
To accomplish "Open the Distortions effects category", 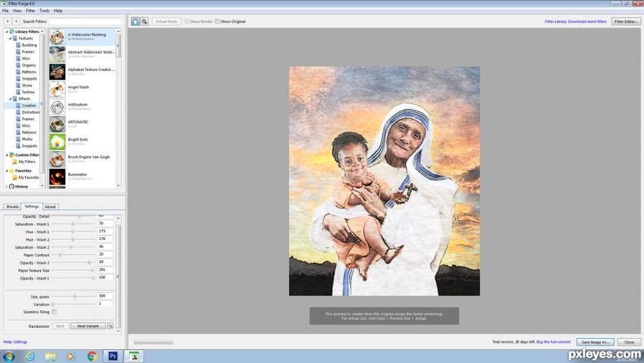I will (x=28, y=112).
